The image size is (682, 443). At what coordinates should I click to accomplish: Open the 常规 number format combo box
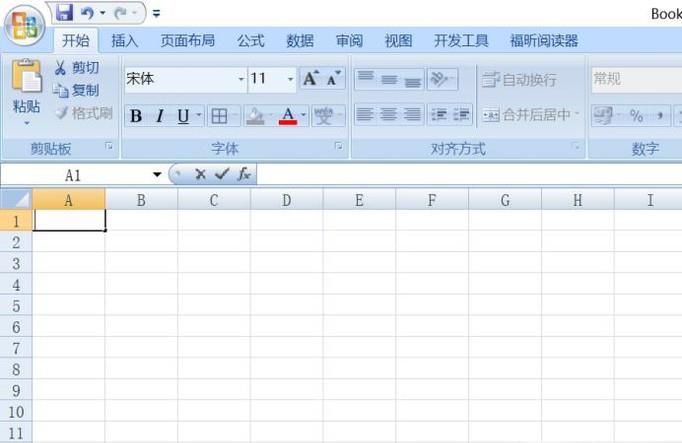[636, 79]
